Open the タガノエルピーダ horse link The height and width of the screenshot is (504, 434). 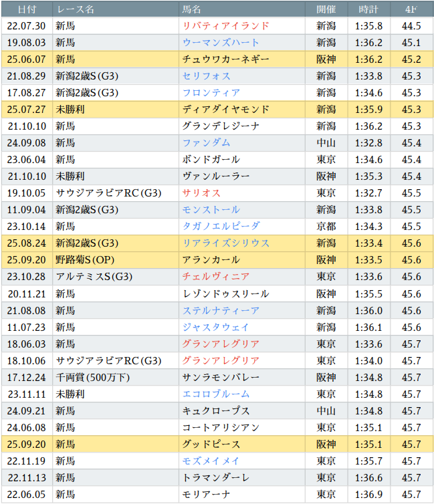click(221, 227)
